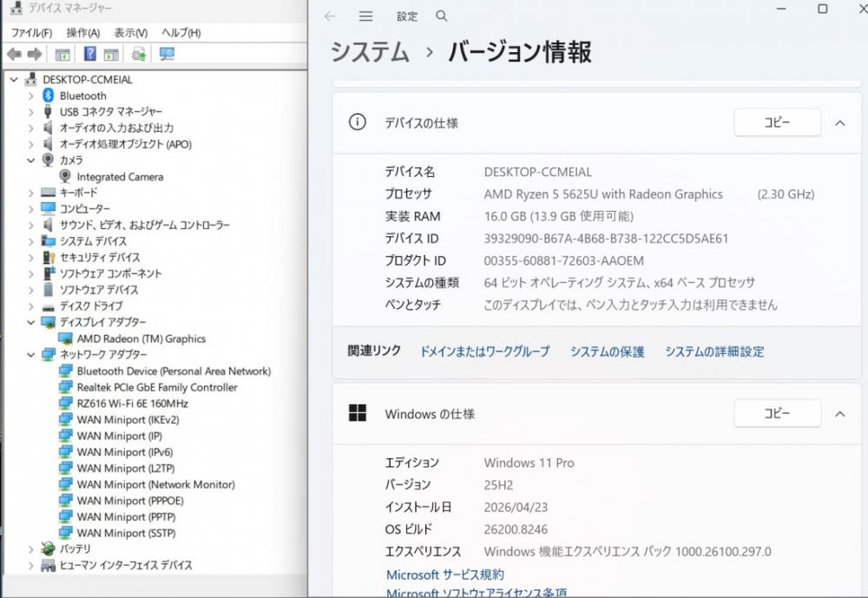Open the システムの保護 link
This screenshot has height=598, width=868.
(x=607, y=352)
